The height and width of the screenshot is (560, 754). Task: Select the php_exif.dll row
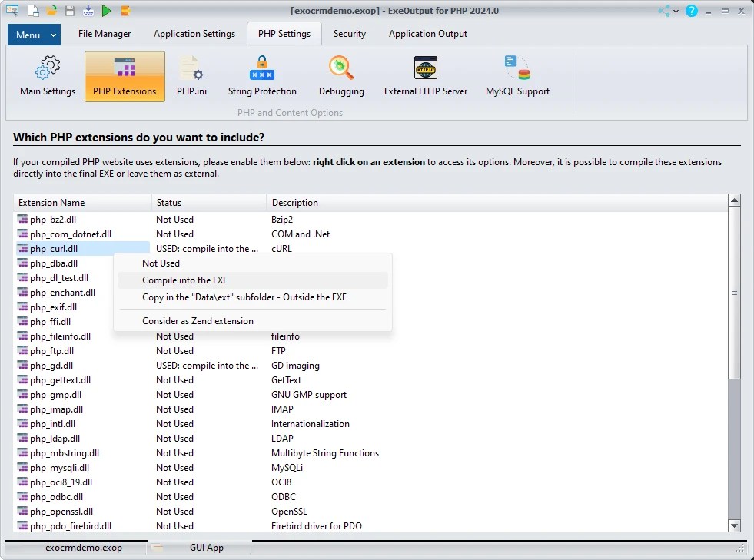coord(53,307)
